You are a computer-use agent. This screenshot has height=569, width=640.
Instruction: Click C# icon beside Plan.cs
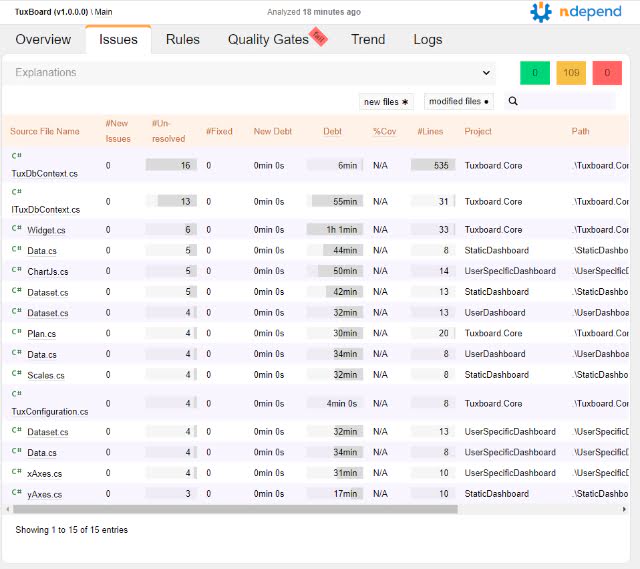click(17, 332)
